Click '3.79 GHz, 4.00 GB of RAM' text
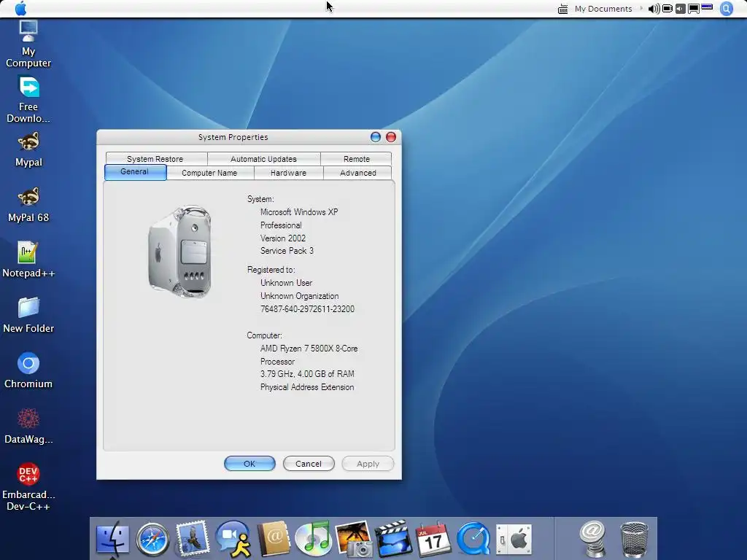The height and width of the screenshot is (560, 747). pyautogui.click(x=307, y=374)
